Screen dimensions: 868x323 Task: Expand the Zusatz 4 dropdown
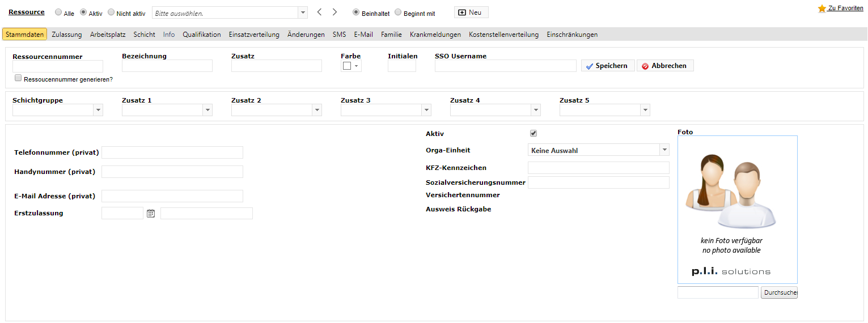[x=536, y=110]
